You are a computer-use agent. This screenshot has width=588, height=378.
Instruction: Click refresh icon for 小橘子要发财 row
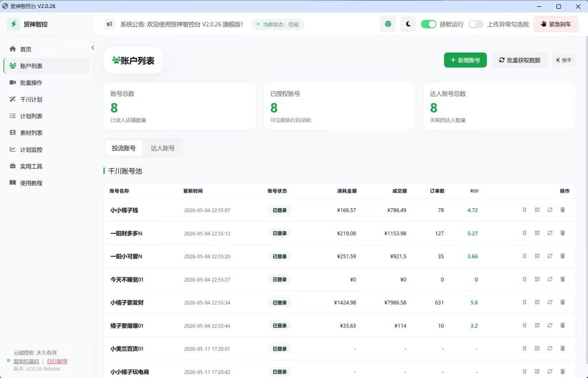tap(550, 302)
